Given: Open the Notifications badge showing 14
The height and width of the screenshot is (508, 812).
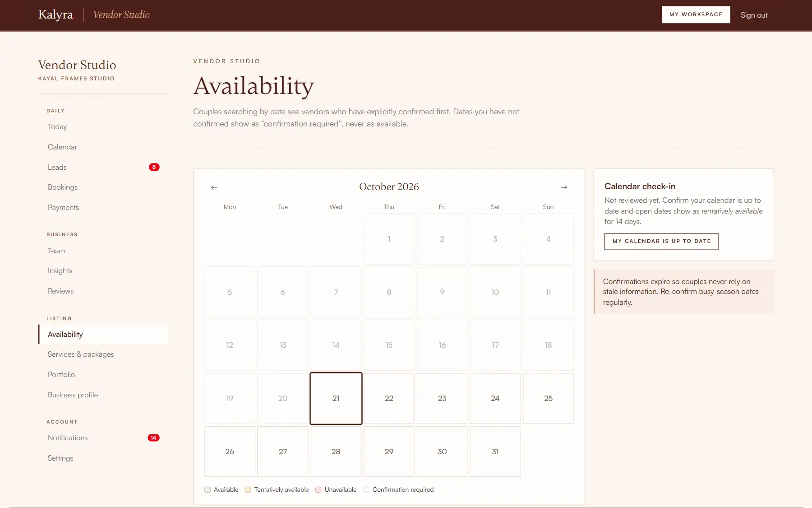Looking at the screenshot, I should pyautogui.click(x=153, y=438).
